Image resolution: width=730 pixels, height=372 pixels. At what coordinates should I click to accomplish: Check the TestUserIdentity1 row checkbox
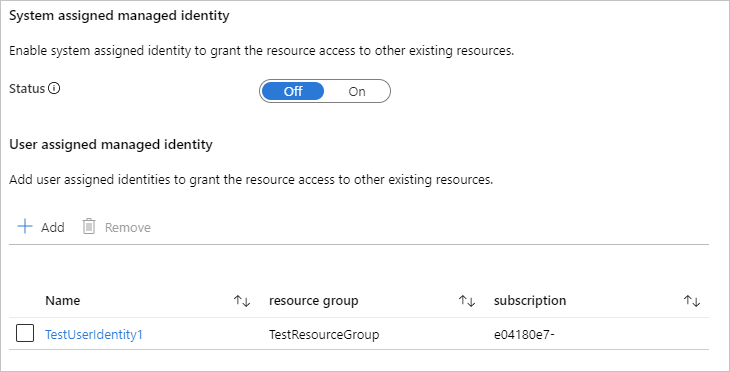pos(25,333)
